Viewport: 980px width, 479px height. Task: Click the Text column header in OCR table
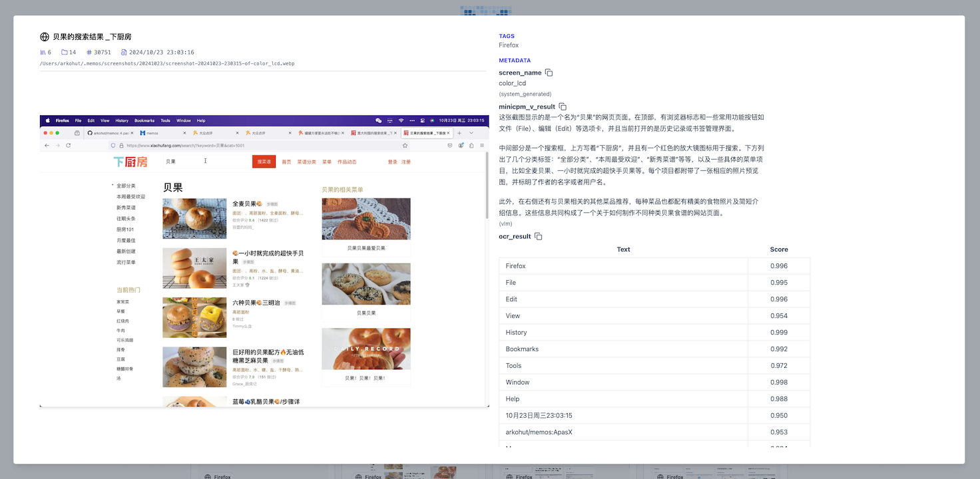(x=623, y=249)
